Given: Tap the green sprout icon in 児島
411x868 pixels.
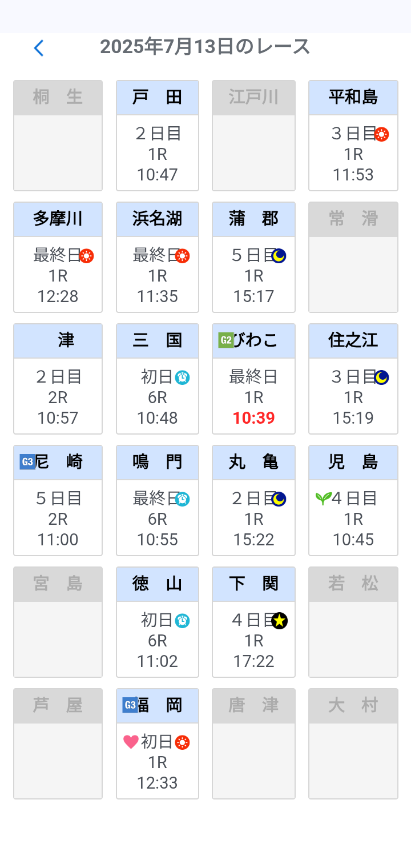Looking at the screenshot, I should point(323,499).
